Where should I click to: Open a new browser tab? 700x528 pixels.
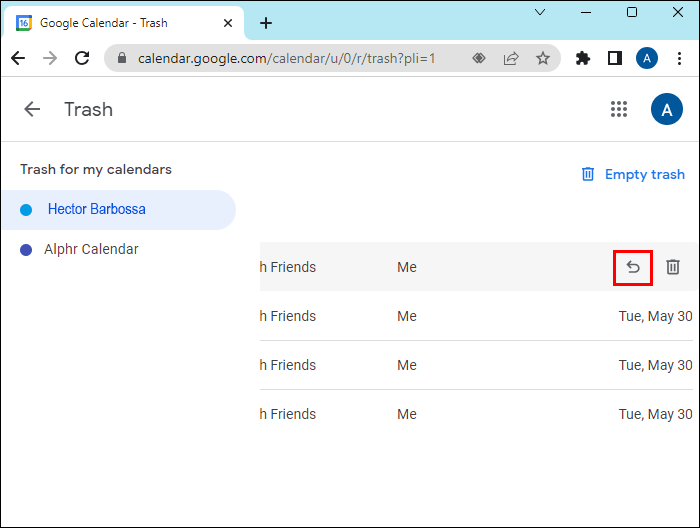266,22
